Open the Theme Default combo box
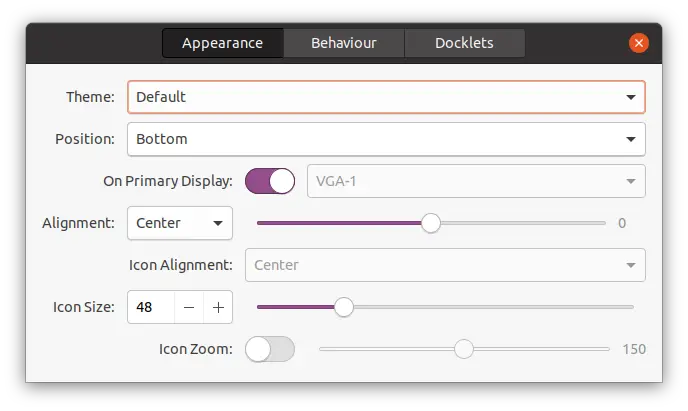This screenshot has height=411, width=688. coord(386,97)
